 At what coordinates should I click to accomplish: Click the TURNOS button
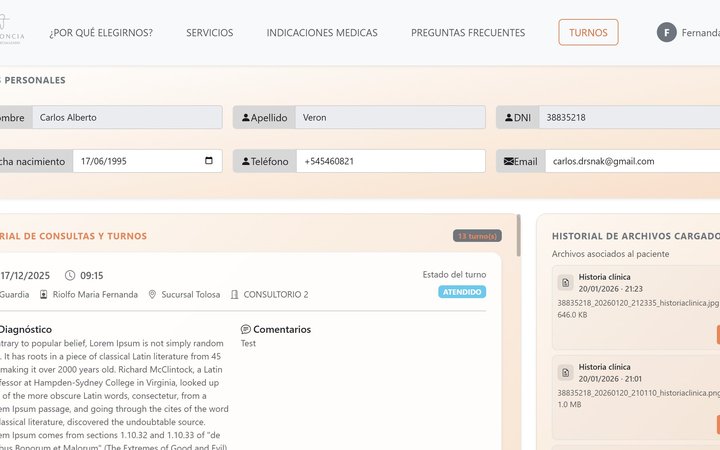click(x=588, y=33)
